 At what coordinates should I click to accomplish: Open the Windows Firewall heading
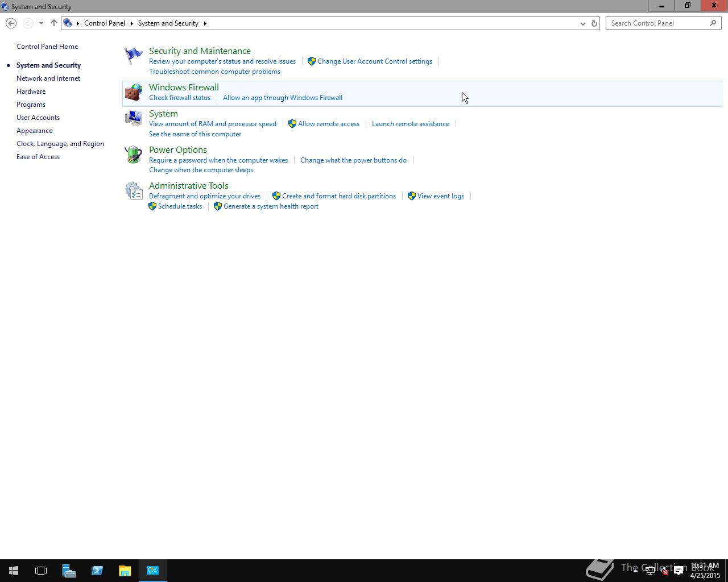click(184, 88)
